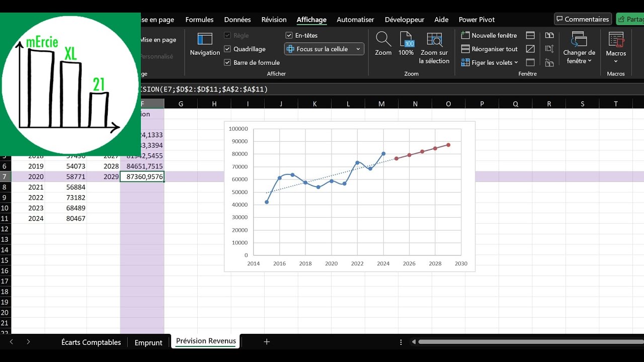Screen dimensions: 644x362
Task: Expand Focus sur la cellule dropdown arrow
Action: coord(358,49)
